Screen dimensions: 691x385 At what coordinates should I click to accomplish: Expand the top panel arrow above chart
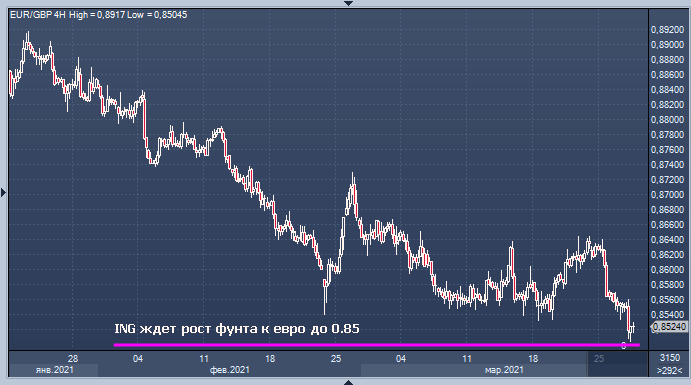click(348, 3)
